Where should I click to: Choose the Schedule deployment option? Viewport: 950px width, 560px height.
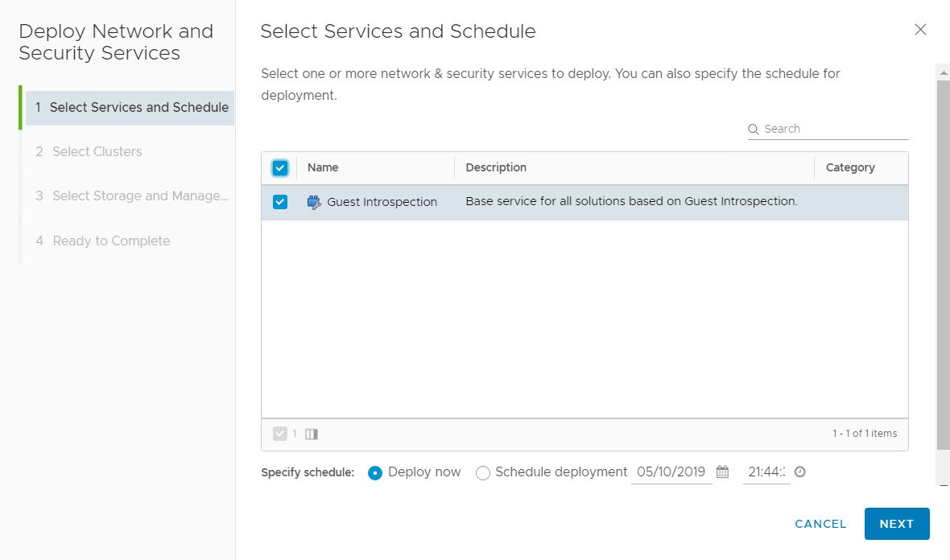(483, 473)
